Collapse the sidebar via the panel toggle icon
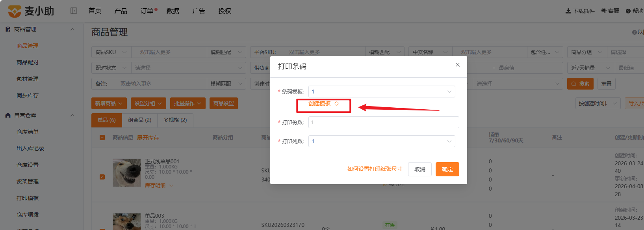 click(x=74, y=11)
